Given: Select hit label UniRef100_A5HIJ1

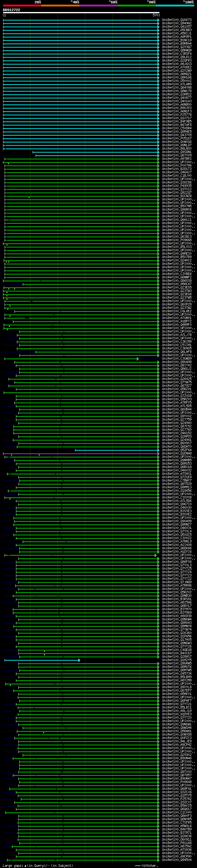Looking at the screenshot, I should (x=176, y=33).
